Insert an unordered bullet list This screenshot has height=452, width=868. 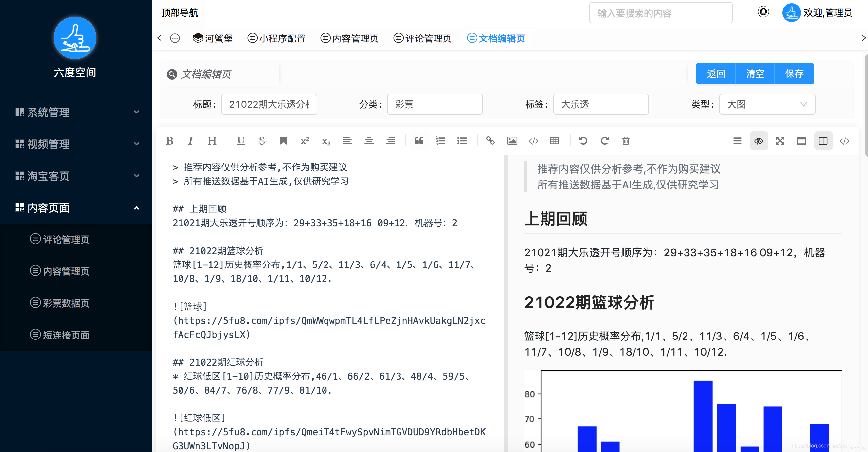pyautogui.click(x=462, y=141)
